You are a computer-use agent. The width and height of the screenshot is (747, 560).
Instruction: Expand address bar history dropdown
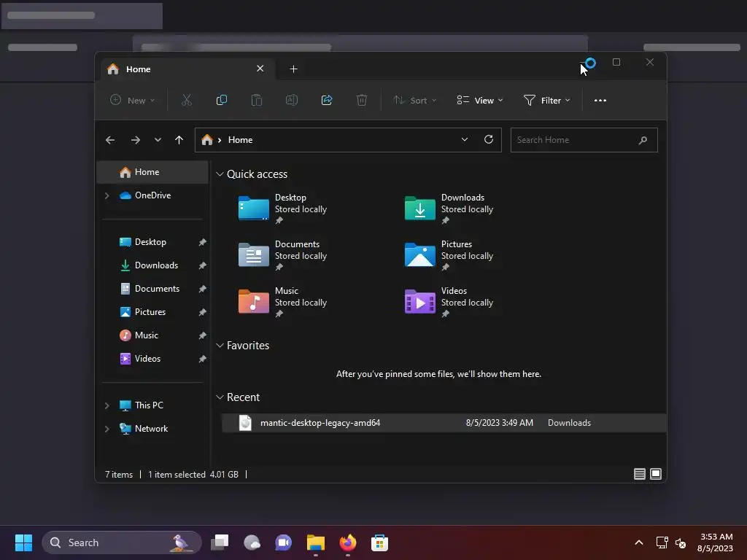(x=465, y=139)
